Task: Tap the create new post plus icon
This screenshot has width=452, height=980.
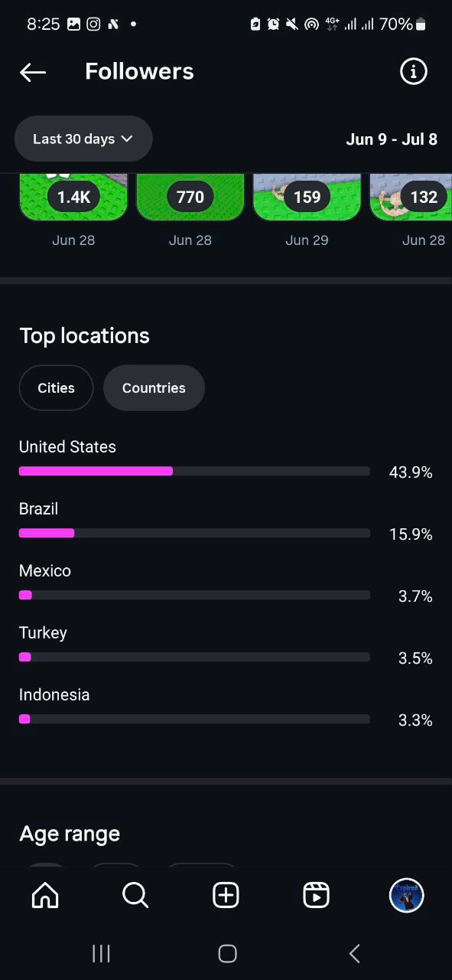Action: (x=226, y=894)
